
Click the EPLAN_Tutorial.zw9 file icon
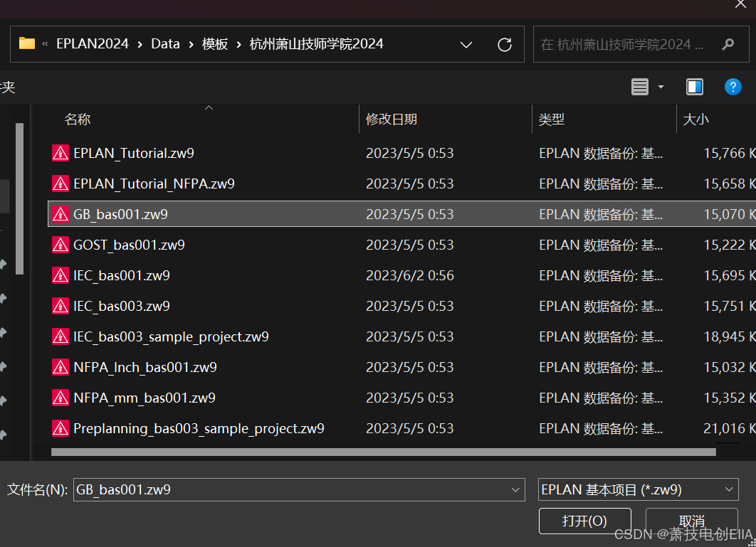(x=61, y=153)
